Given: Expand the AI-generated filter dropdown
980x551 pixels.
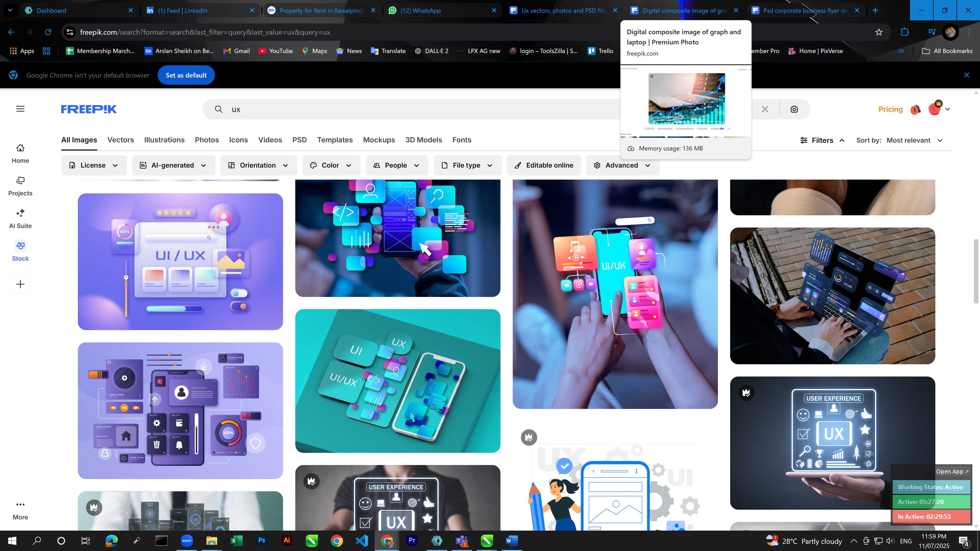Looking at the screenshot, I should tap(174, 165).
